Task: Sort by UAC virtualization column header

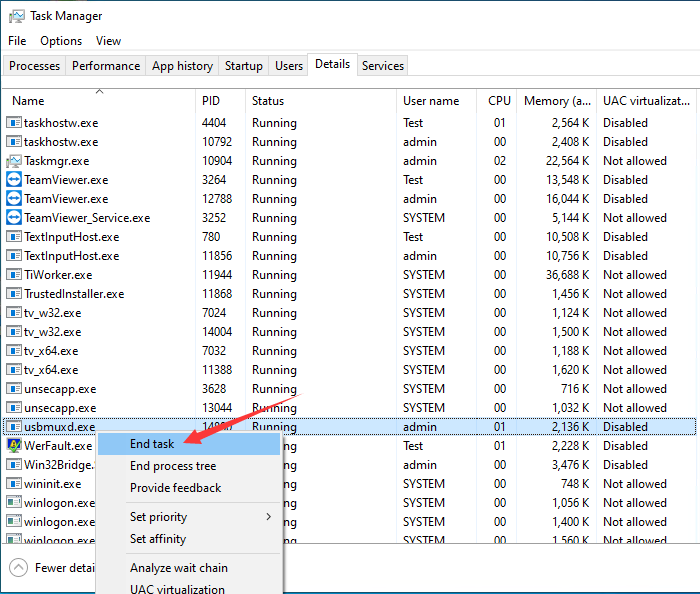Action: (x=646, y=100)
